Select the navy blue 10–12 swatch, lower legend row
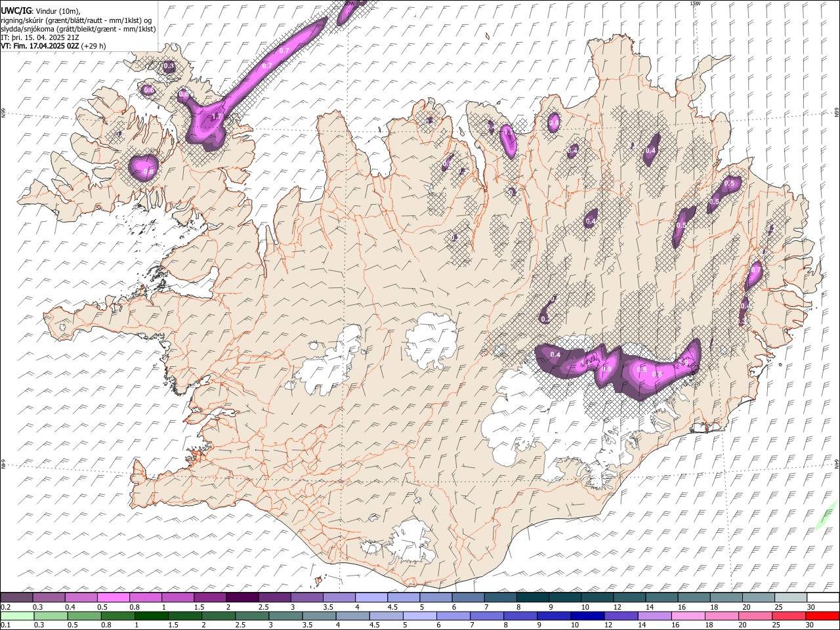840x630 pixels. coord(586,616)
